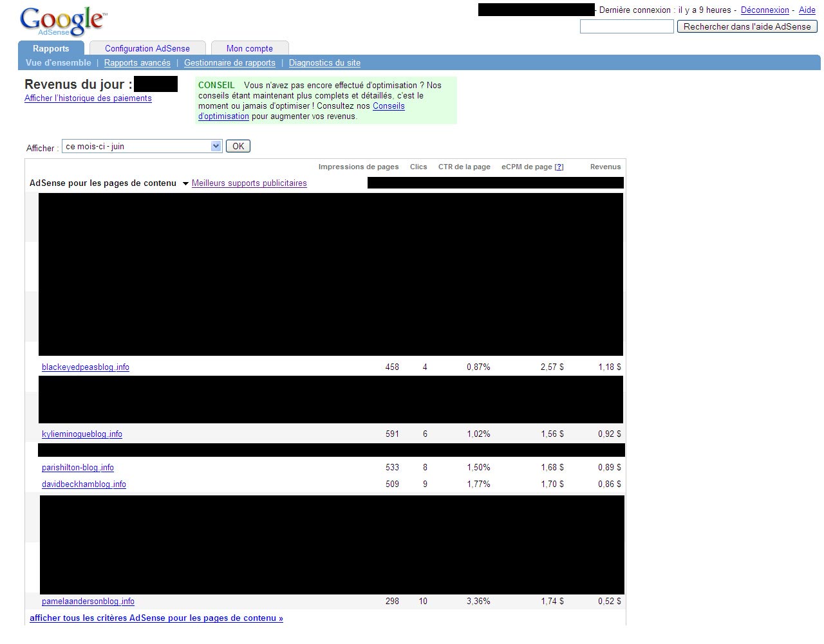Click the Clics column header

click(x=418, y=167)
